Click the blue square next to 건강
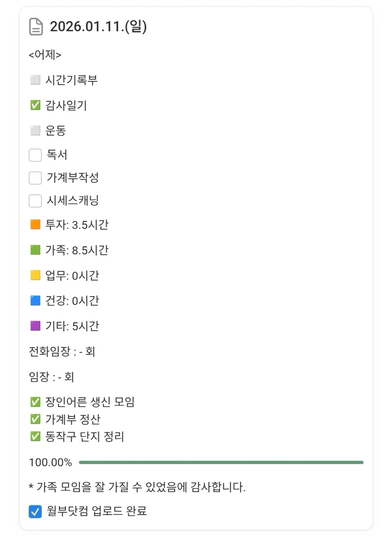 (35, 301)
